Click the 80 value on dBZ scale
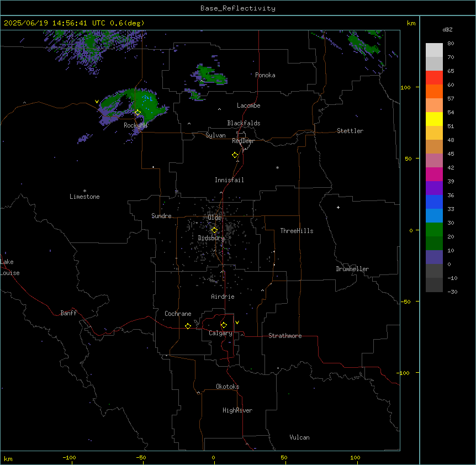Screen dimensions: 476x465 pos(451,44)
